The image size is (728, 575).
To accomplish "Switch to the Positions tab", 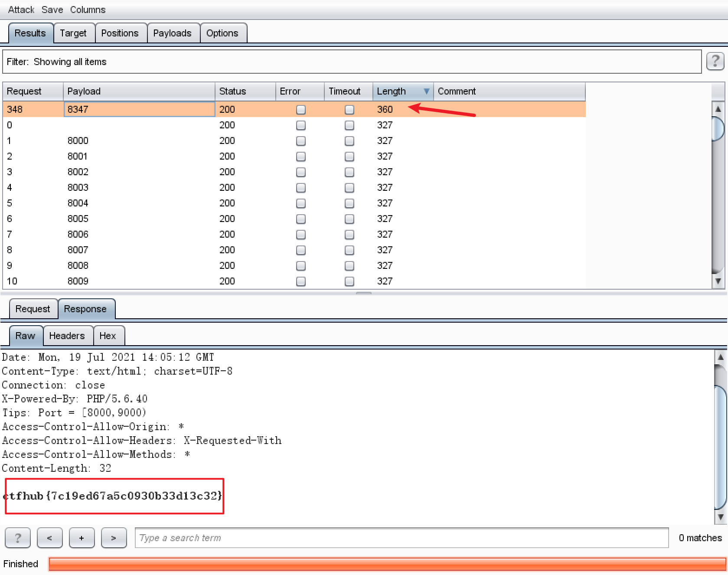I will pos(120,33).
